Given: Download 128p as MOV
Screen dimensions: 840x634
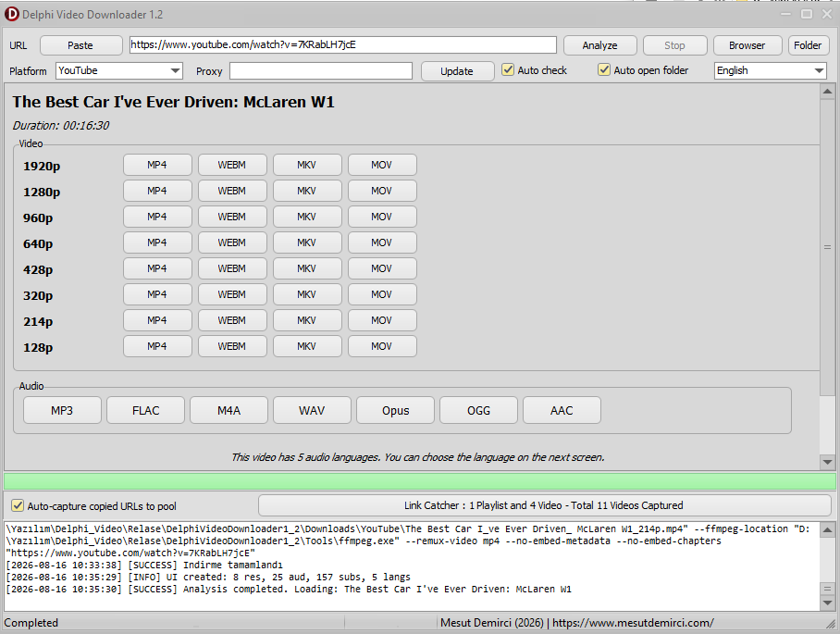Looking at the screenshot, I should pyautogui.click(x=382, y=346).
